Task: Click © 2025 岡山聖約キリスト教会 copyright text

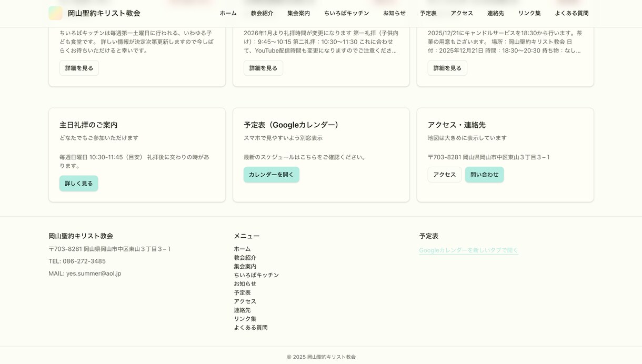Action: pos(321,357)
